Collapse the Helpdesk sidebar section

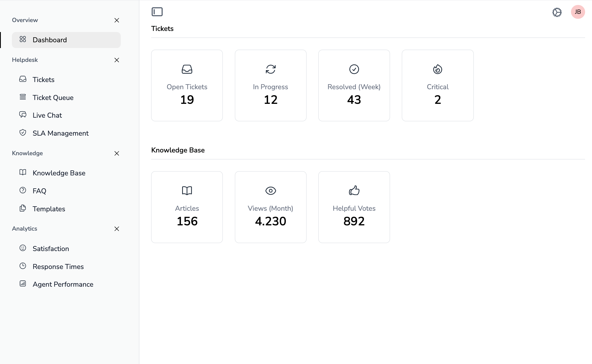(117, 60)
